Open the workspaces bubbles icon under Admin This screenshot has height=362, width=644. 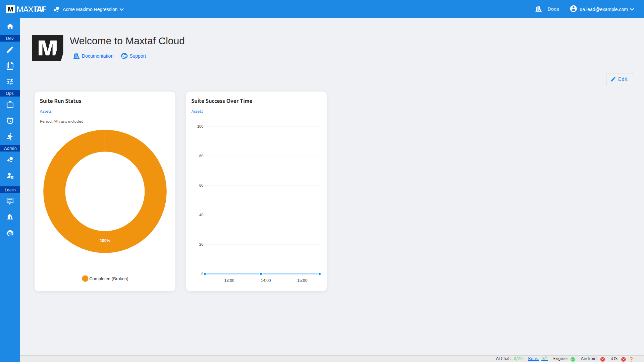click(10, 160)
